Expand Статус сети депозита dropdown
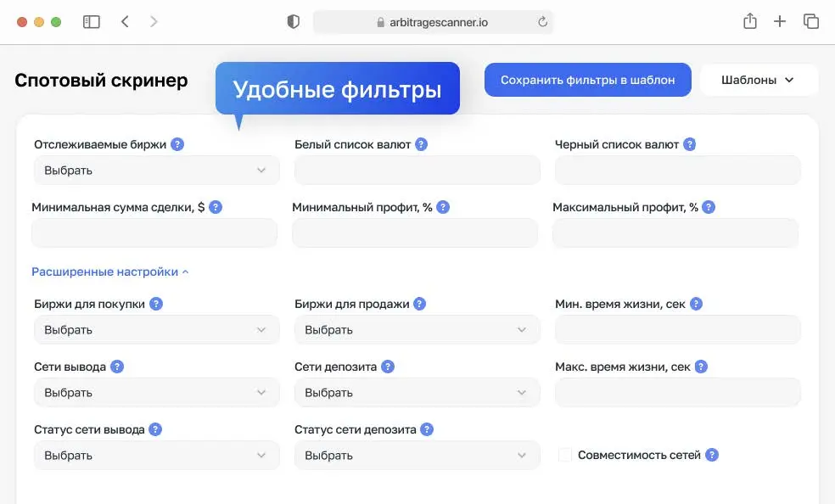 point(417,456)
